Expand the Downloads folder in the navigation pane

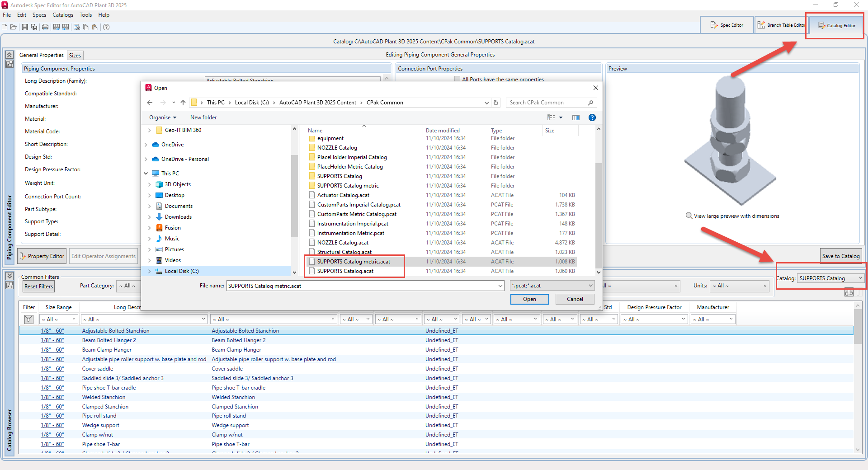[150, 216]
